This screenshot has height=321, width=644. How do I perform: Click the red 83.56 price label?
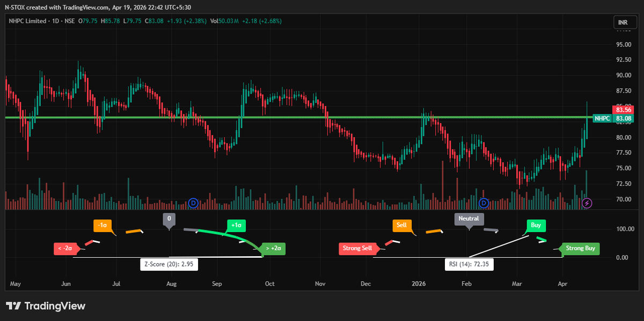tap(623, 109)
